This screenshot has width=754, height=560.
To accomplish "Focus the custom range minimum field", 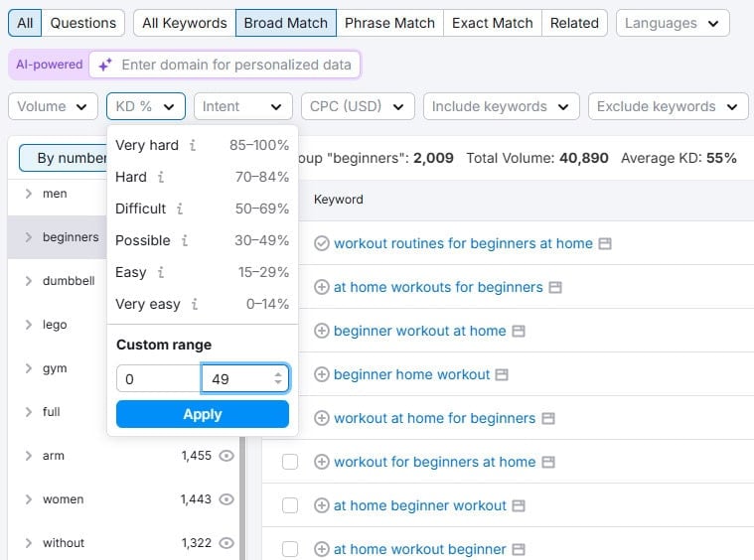I will pyautogui.click(x=159, y=378).
